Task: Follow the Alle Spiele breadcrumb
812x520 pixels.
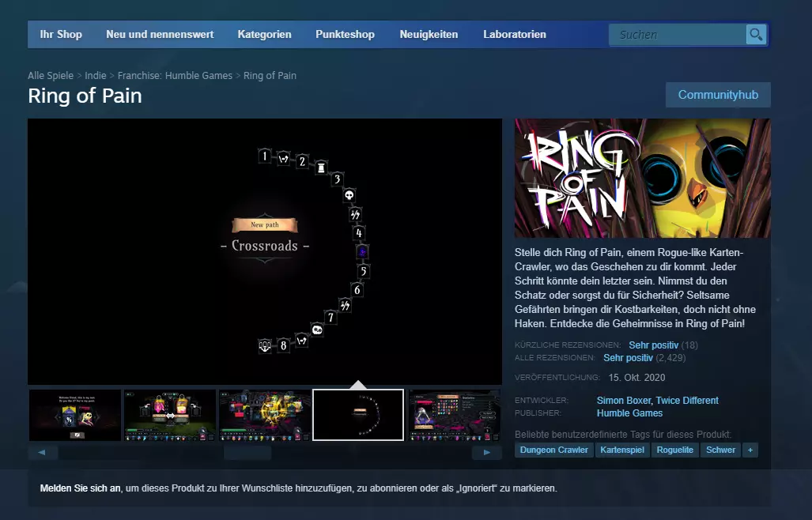Action: [x=51, y=76]
